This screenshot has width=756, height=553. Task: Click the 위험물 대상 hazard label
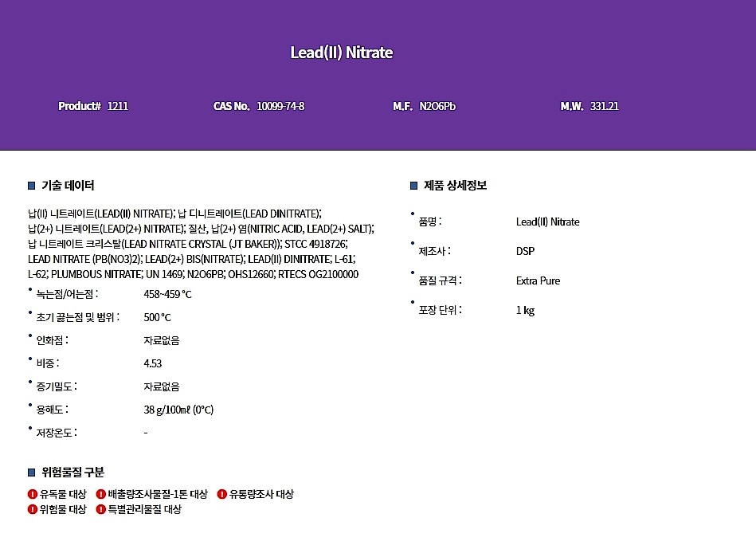63,509
